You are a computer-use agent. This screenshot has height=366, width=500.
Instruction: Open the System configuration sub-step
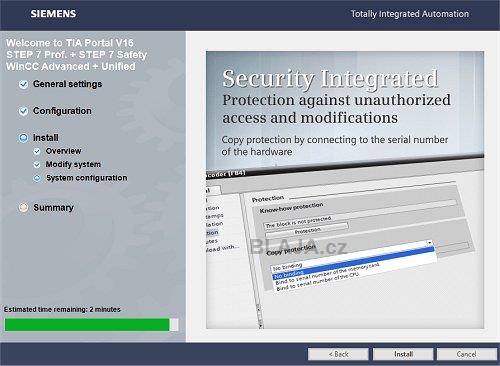(x=86, y=178)
